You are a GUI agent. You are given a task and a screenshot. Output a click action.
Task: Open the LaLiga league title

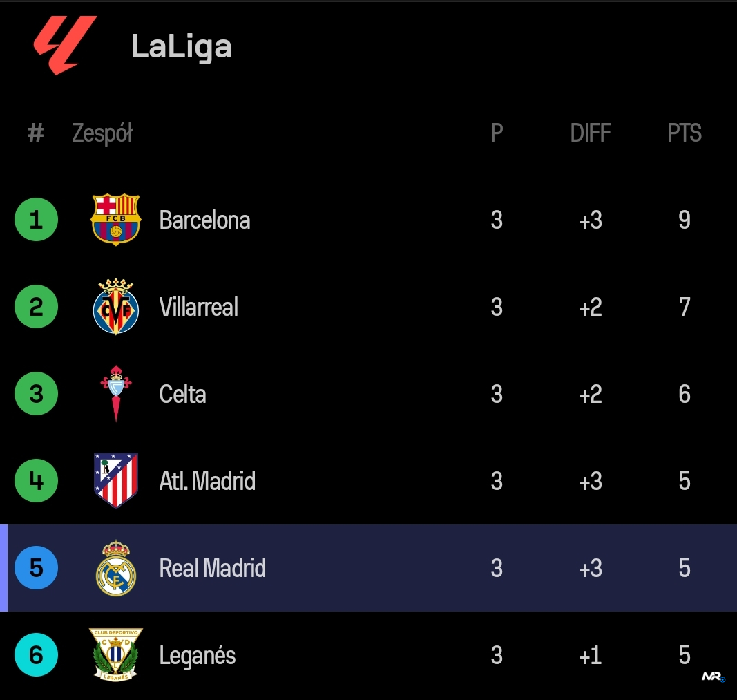(181, 47)
